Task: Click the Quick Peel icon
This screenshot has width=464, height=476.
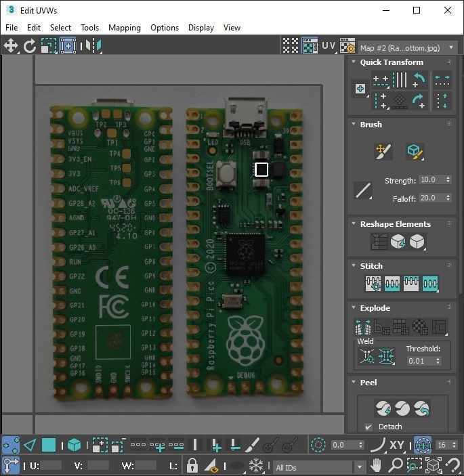Action: pos(383,408)
